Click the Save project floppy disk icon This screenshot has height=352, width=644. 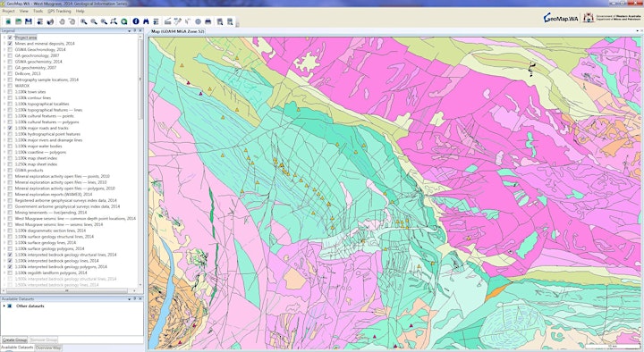(x=29, y=21)
